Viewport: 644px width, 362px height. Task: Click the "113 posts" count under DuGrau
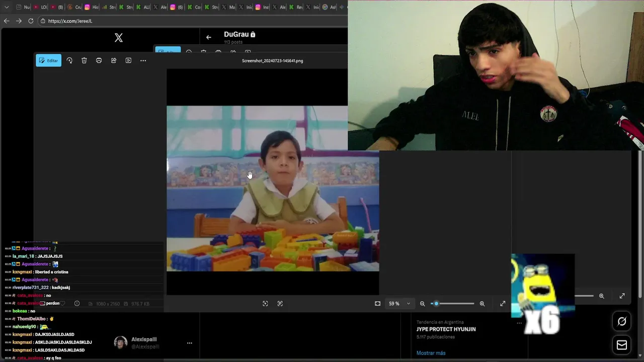point(233,42)
